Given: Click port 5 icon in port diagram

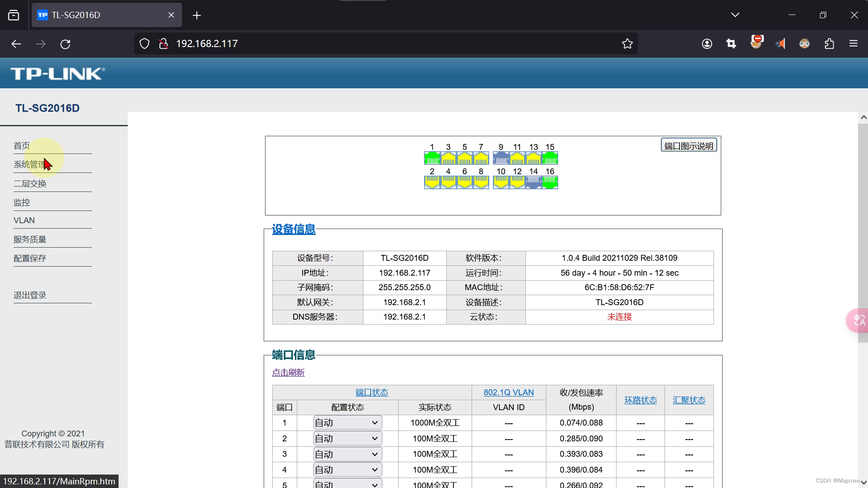Looking at the screenshot, I should (464, 158).
